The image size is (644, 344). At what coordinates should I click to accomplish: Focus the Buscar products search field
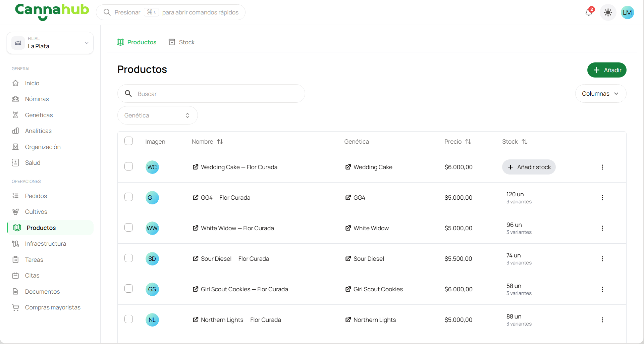(x=211, y=94)
